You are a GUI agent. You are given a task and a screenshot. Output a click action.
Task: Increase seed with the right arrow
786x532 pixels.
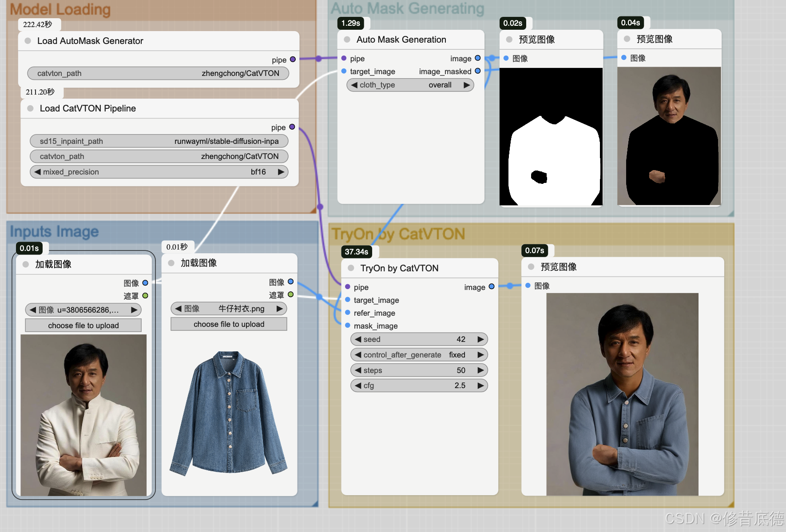click(x=480, y=339)
